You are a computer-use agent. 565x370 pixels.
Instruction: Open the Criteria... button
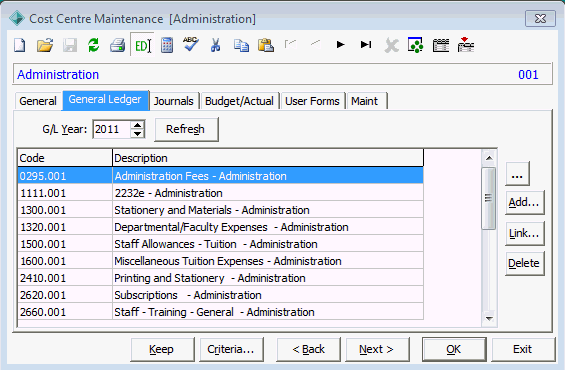[231, 349]
